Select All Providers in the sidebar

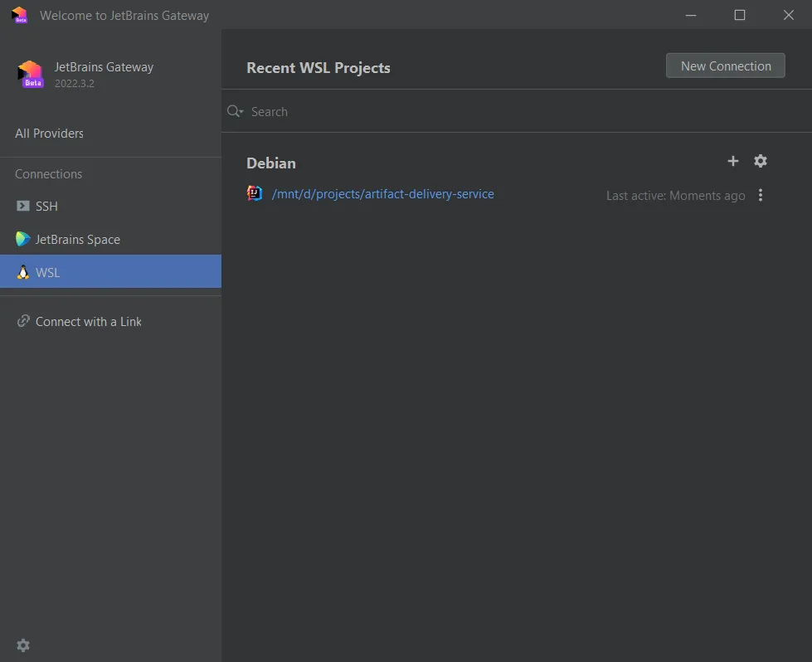(x=50, y=134)
